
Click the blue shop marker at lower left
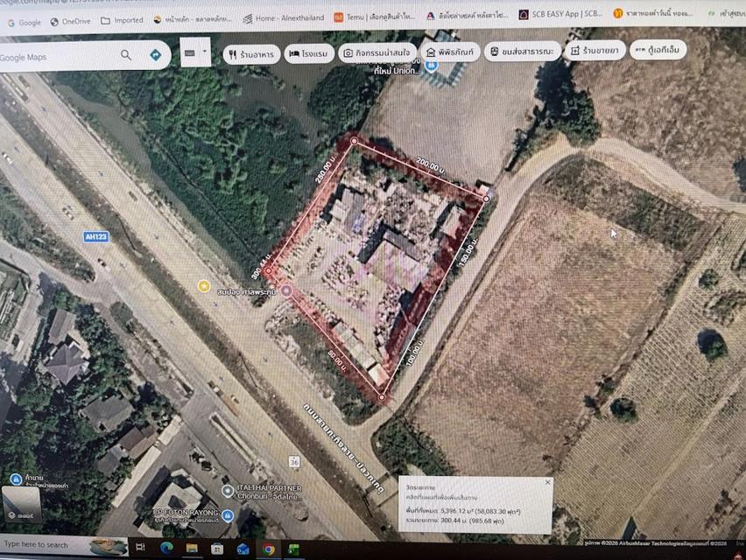(16, 479)
